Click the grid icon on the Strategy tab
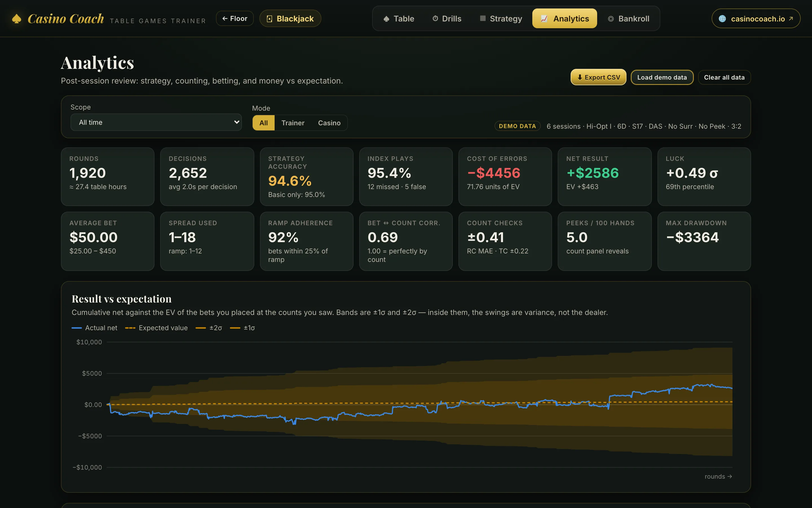 [483, 18]
